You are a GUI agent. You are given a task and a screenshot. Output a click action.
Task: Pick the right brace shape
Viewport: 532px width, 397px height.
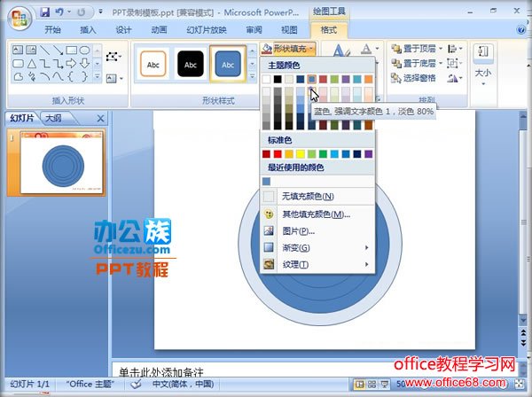pyautogui.click(x=84, y=76)
